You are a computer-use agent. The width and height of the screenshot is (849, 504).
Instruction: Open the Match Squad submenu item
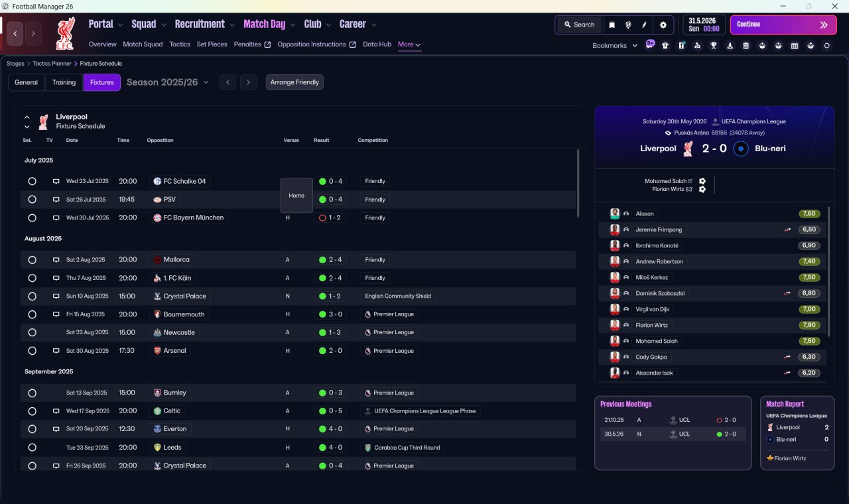click(143, 44)
